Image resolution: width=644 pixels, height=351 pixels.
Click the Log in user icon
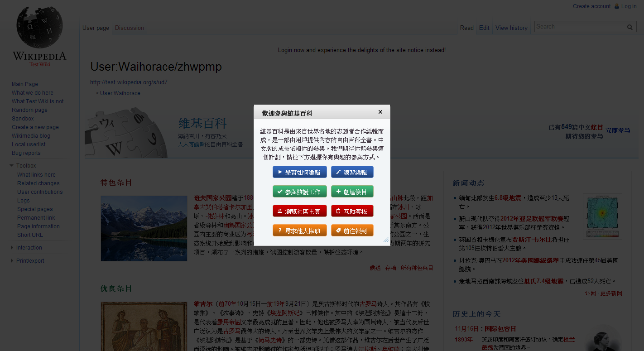[616, 6]
